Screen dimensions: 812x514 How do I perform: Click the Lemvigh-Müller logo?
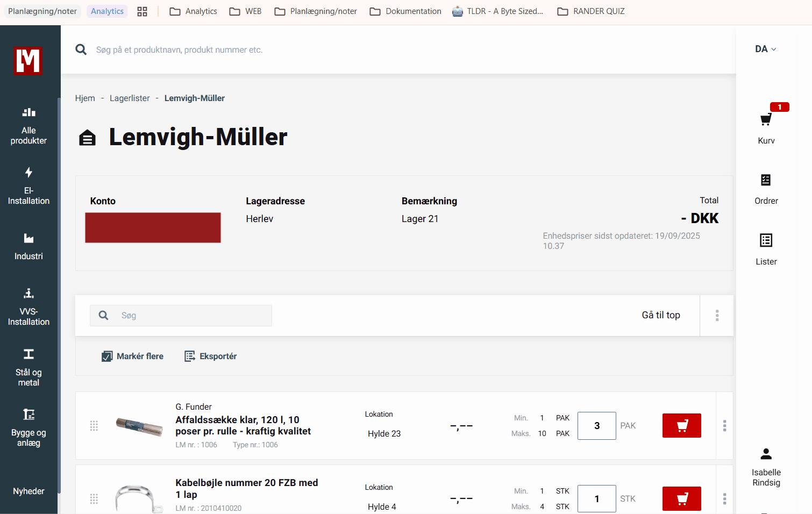[x=29, y=61]
